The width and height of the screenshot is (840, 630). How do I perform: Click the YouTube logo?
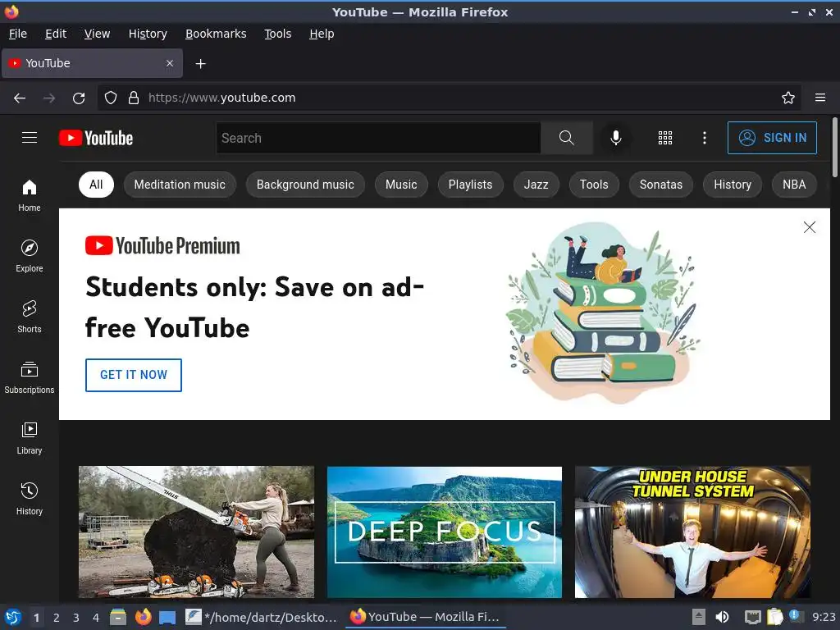tap(96, 138)
